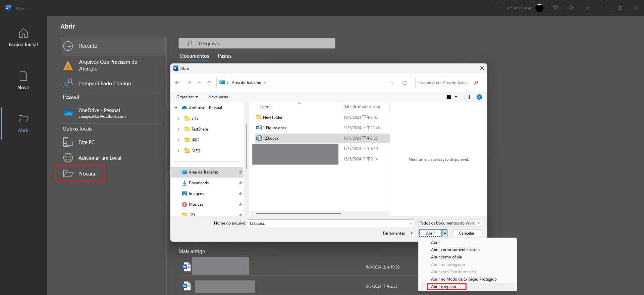Image resolution: width=644 pixels, height=295 pixels.
Task: Open the view options dropdown arrow
Action: tap(456, 97)
